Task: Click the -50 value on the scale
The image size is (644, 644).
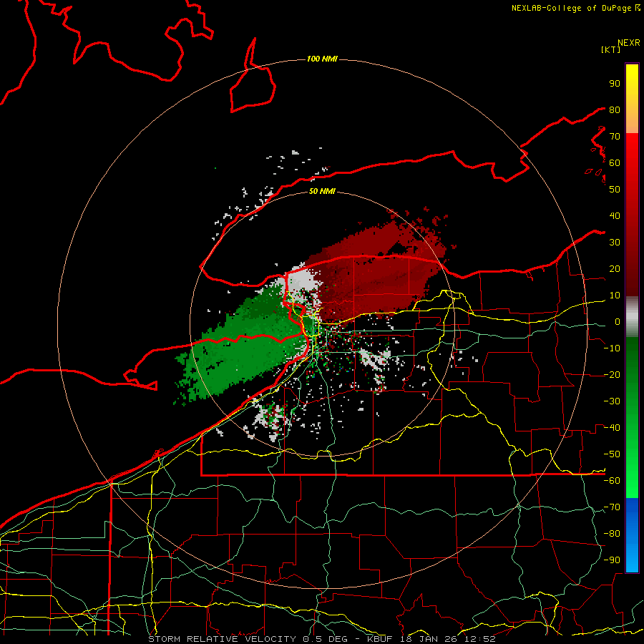Action: (612, 454)
